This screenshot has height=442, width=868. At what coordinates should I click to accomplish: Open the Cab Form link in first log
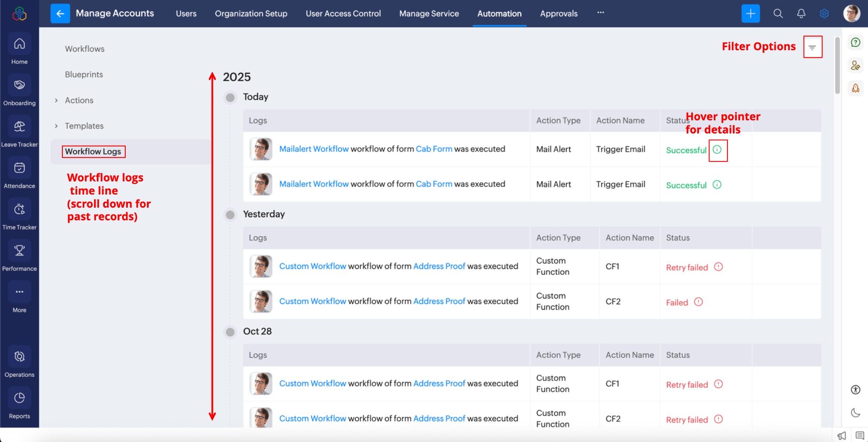coord(434,149)
